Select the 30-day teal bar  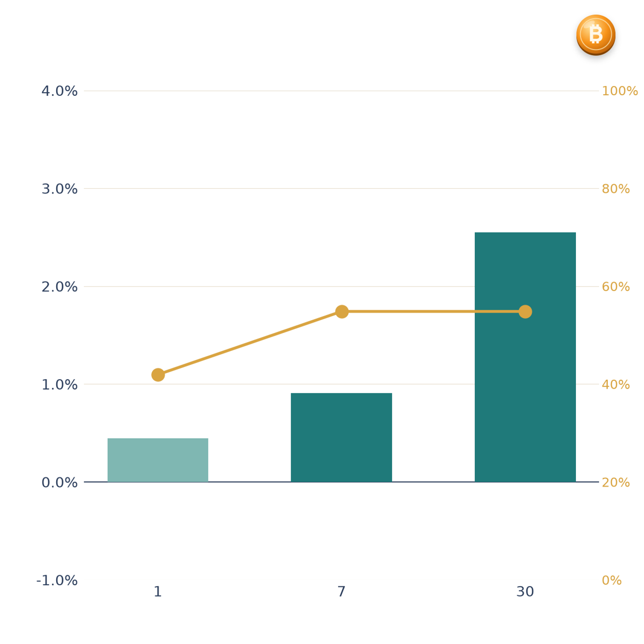[x=525, y=357]
